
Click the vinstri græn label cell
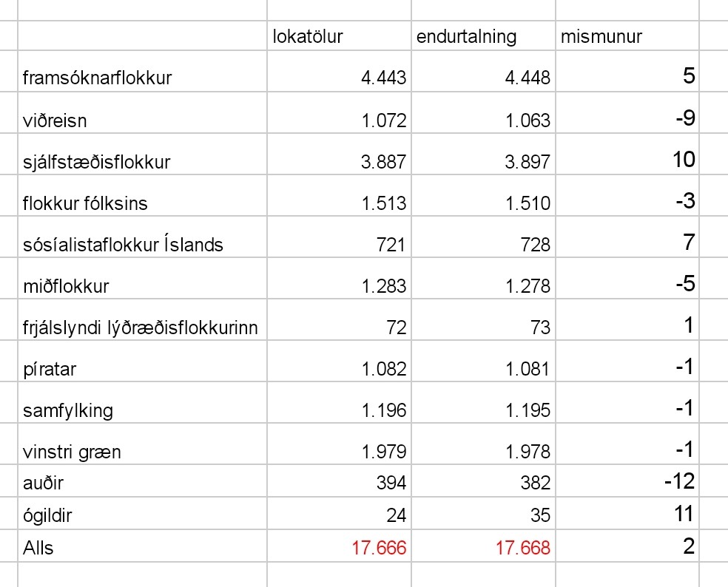pos(142,444)
